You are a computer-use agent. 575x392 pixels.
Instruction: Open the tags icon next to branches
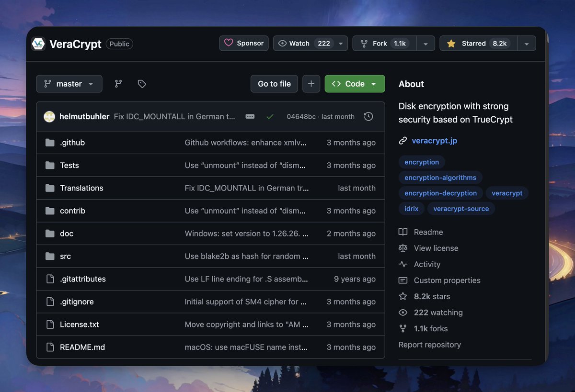(x=142, y=84)
